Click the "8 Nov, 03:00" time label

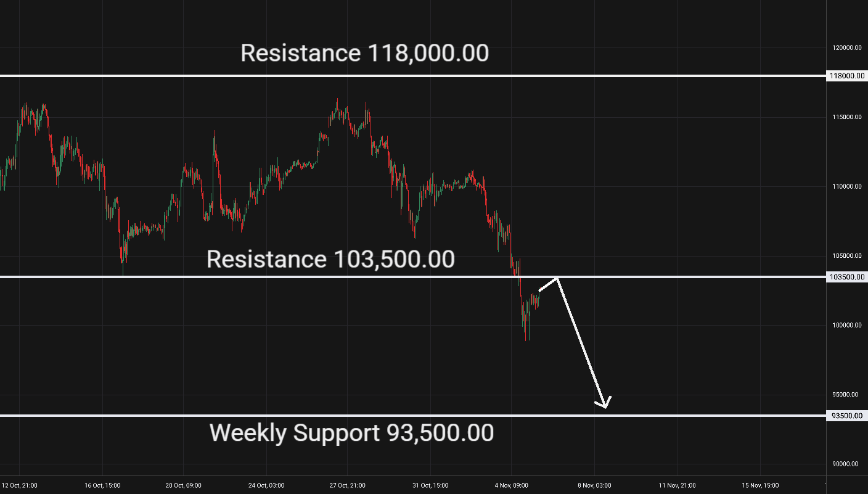coord(595,485)
